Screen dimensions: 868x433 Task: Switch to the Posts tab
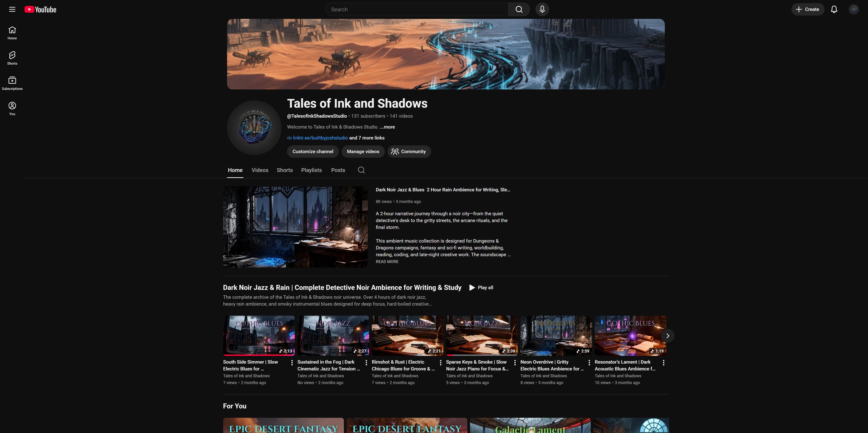[338, 170]
